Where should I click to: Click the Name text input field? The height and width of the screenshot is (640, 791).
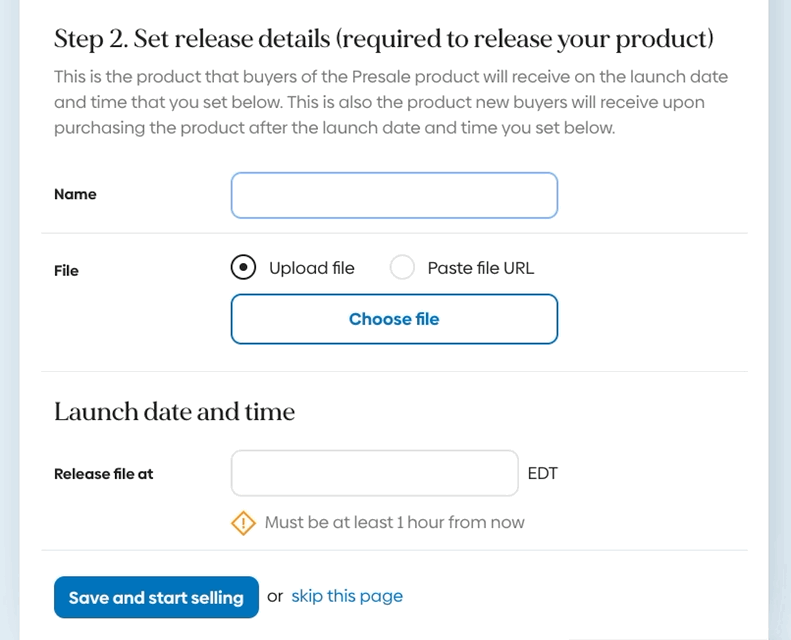tap(394, 195)
